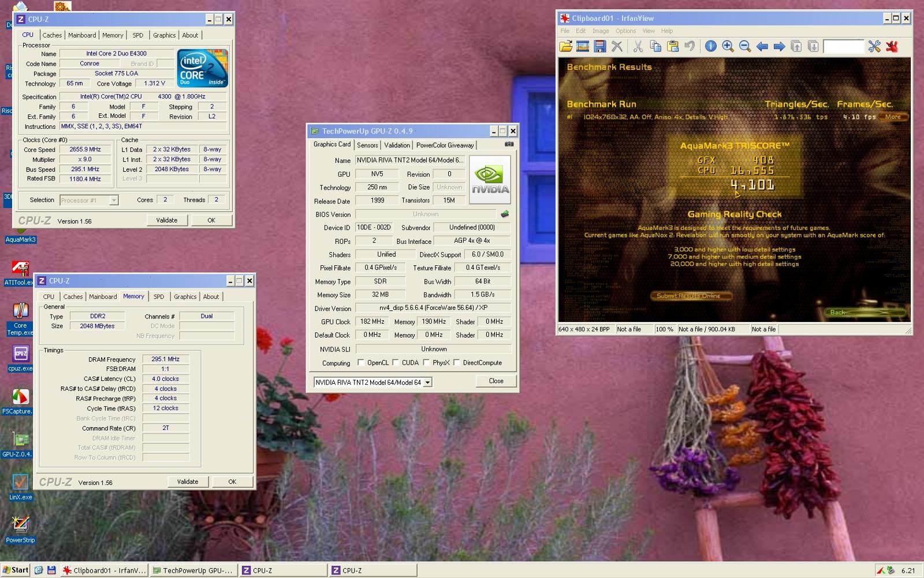924x578 pixels.
Task: Click taskbar clock showing 6.21
Action: pos(908,570)
